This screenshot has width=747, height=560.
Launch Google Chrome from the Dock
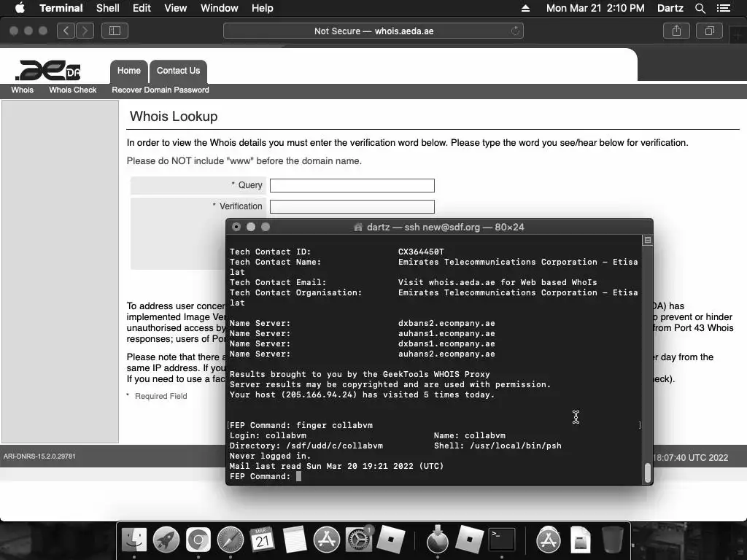click(198, 540)
